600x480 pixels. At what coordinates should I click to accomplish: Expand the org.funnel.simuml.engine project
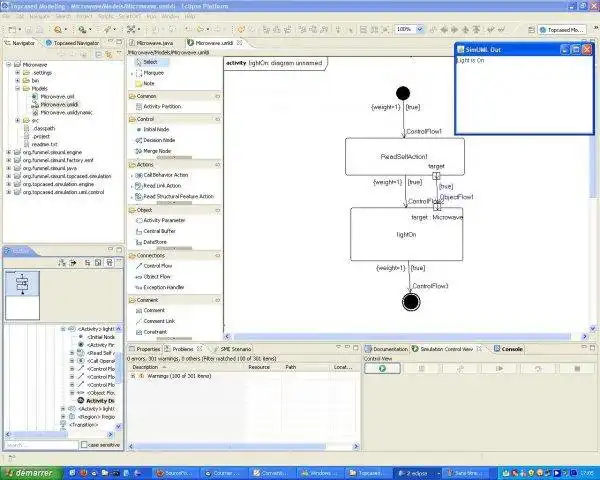pyautogui.click(x=8, y=151)
